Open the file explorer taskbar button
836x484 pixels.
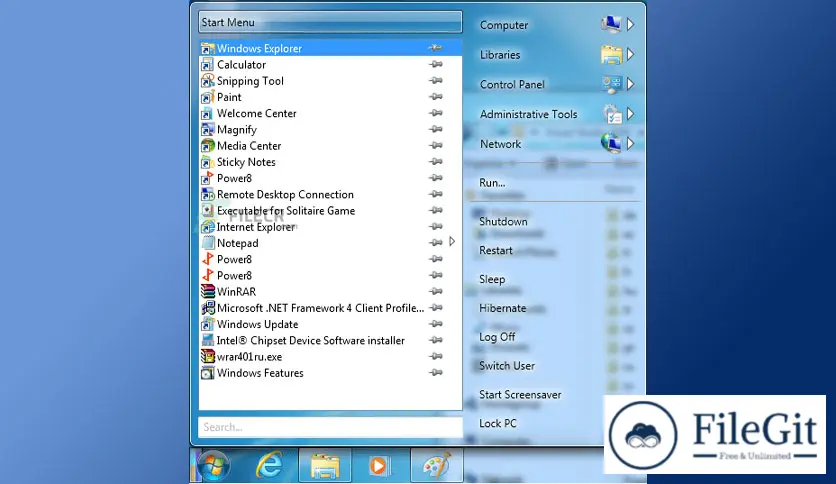(x=325, y=465)
